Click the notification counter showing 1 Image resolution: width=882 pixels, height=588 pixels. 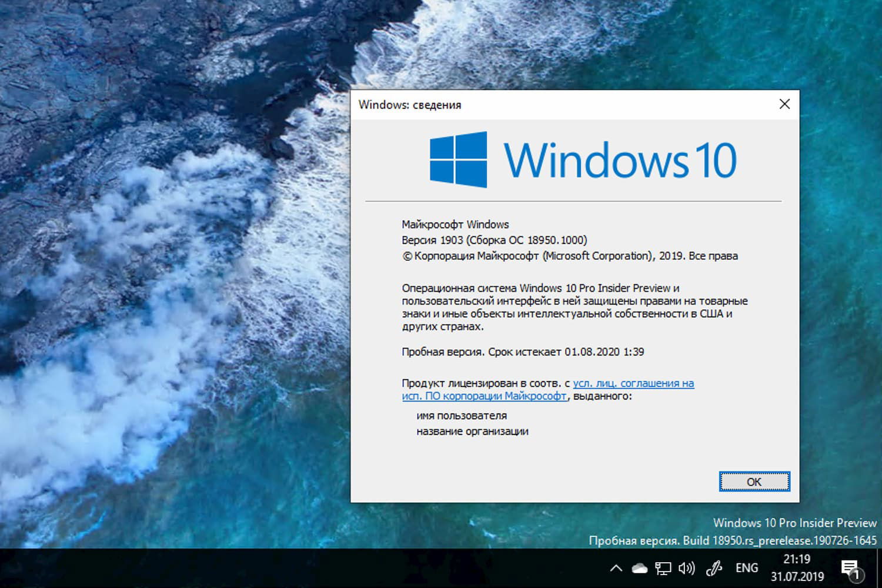857,576
